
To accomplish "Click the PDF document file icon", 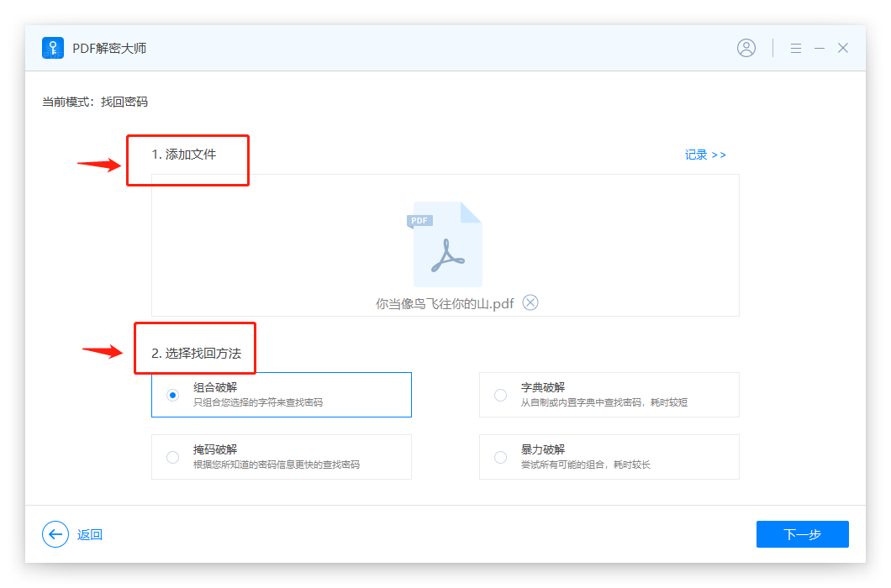I will pyautogui.click(x=445, y=244).
